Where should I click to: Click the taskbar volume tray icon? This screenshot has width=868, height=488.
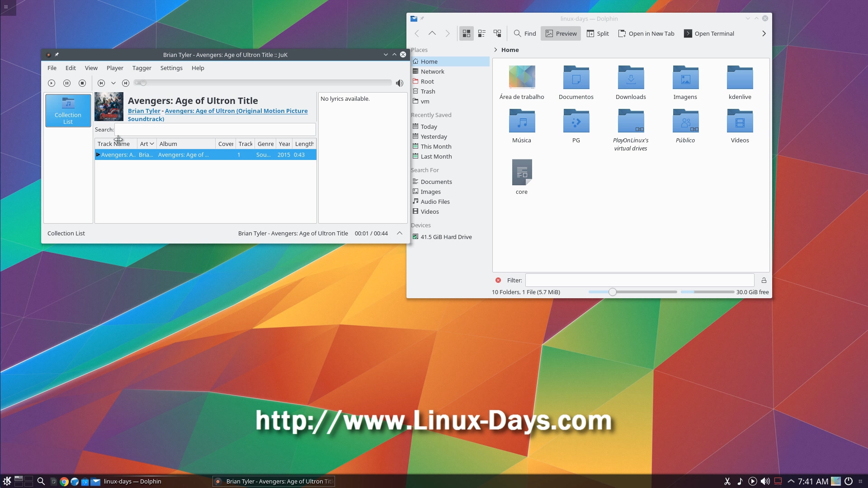765,482
